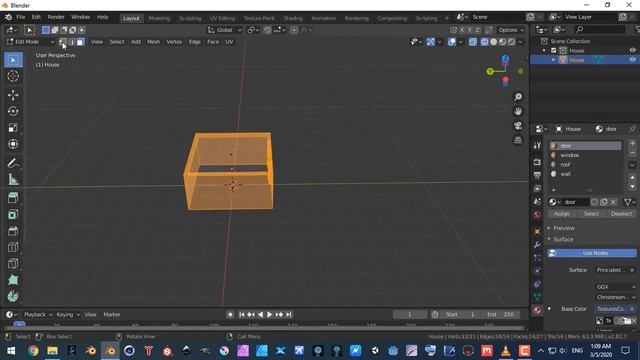Screen dimensions: 640x360
Task: Enable vertex select mode
Action: [x=62, y=42]
